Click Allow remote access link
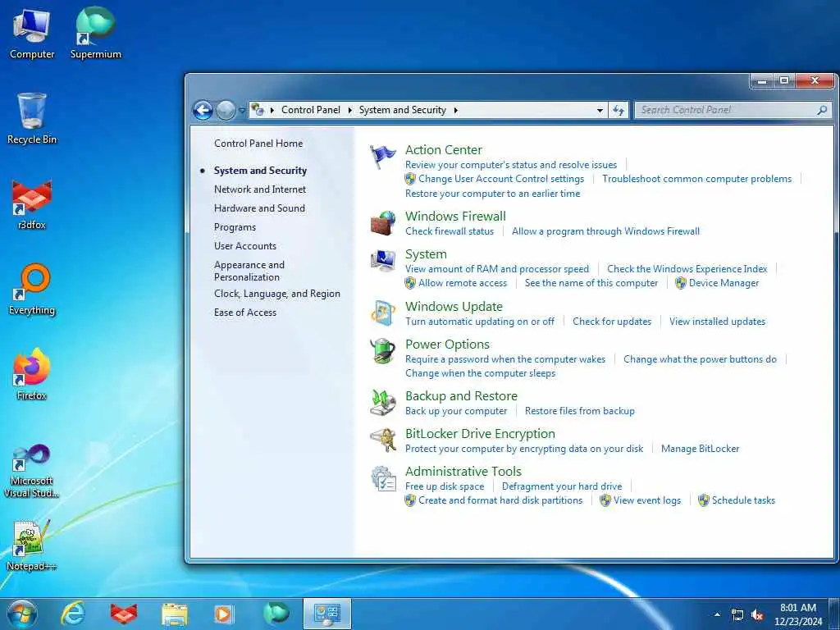Image resolution: width=840 pixels, height=630 pixels. 463,283
